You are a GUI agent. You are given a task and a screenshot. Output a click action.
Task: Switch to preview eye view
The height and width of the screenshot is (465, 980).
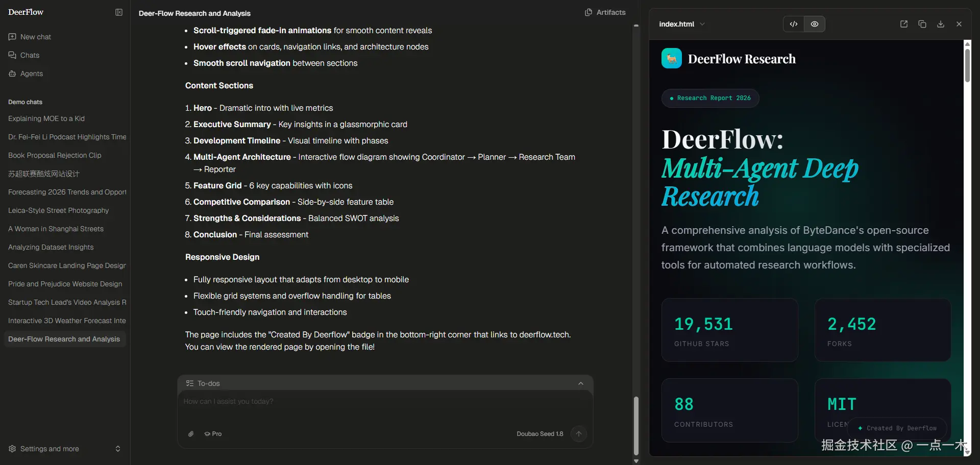click(815, 24)
